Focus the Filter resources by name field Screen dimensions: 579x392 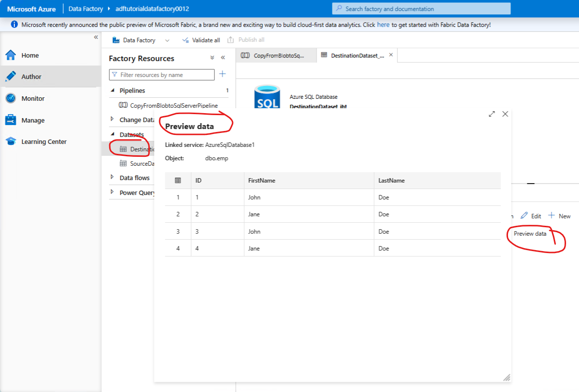pyautogui.click(x=162, y=74)
